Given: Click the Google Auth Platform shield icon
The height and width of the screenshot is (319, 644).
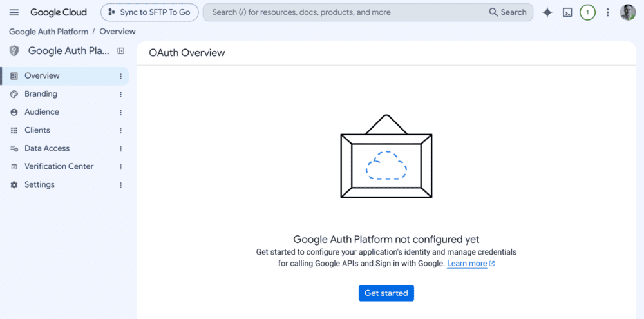Looking at the screenshot, I should 14,51.
